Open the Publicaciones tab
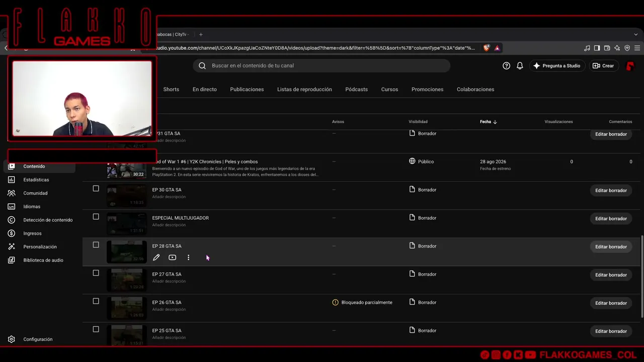The image size is (644, 362). pos(247,89)
